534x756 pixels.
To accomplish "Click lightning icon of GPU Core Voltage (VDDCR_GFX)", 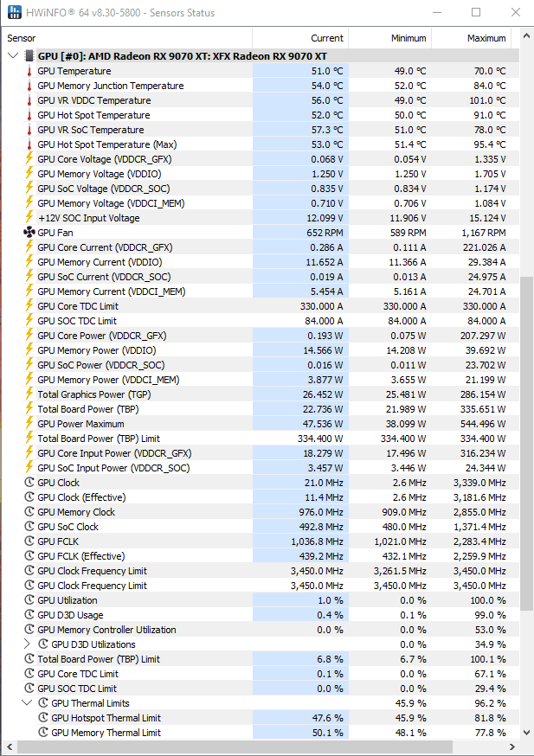I will [x=29, y=158].
